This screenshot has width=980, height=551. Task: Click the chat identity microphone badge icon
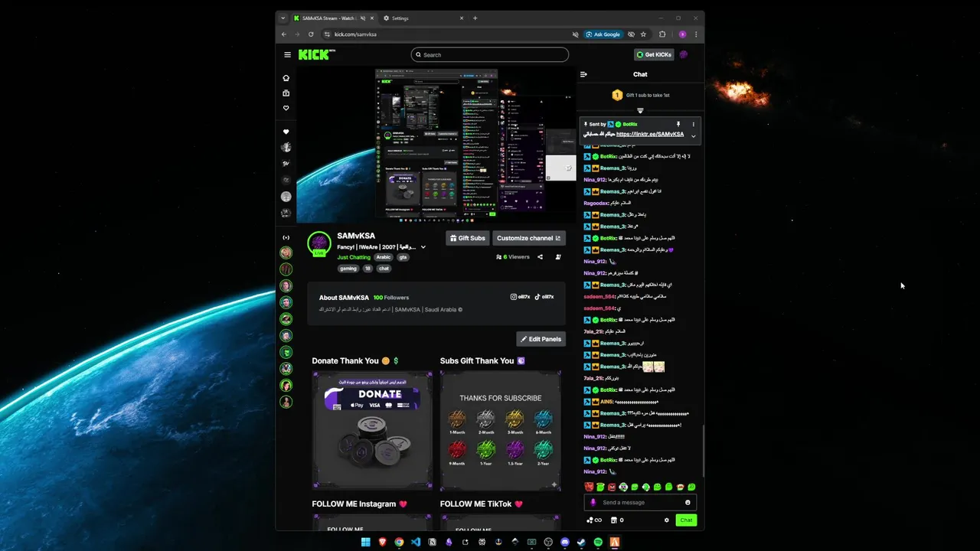[593, 503]
